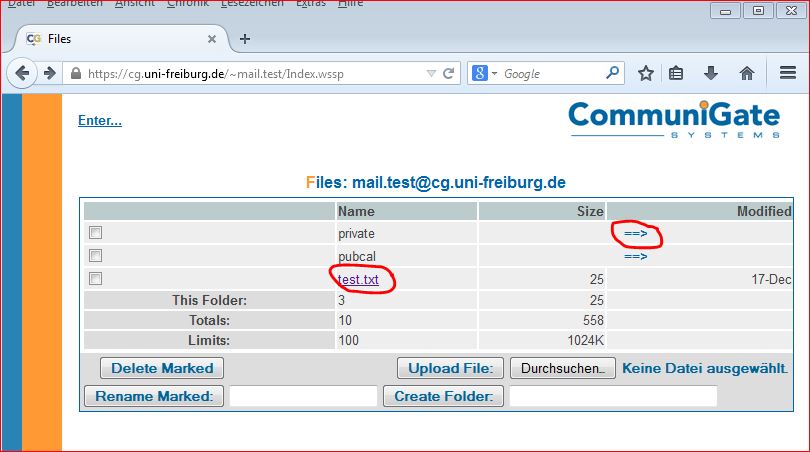Click the '1024K' size limit value

pos(585,340)
